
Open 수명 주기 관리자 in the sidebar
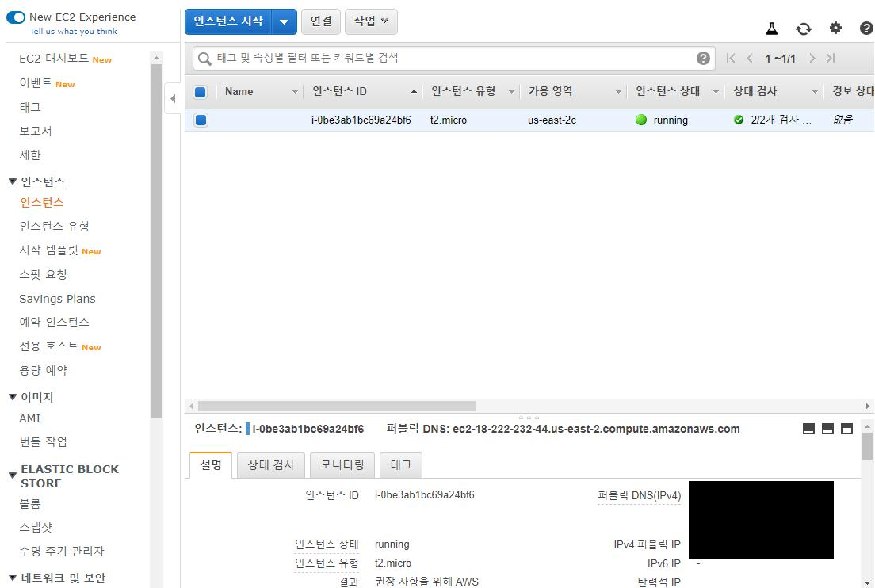click(x=61, y=552)
